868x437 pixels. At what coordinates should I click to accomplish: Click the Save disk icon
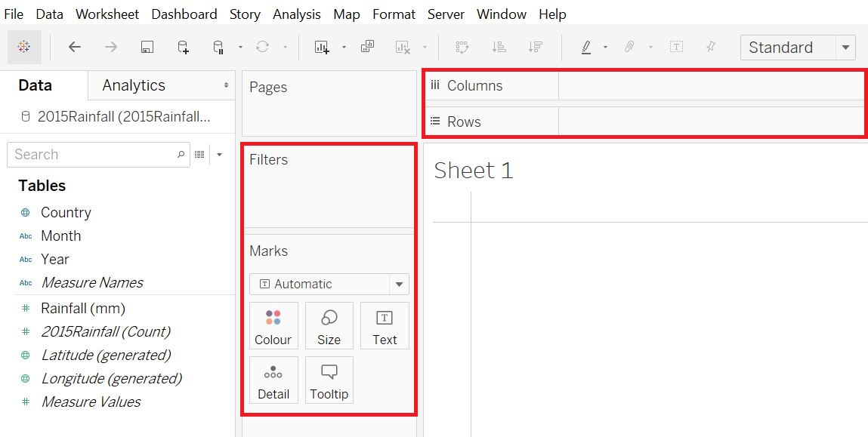tap(147, 47)
